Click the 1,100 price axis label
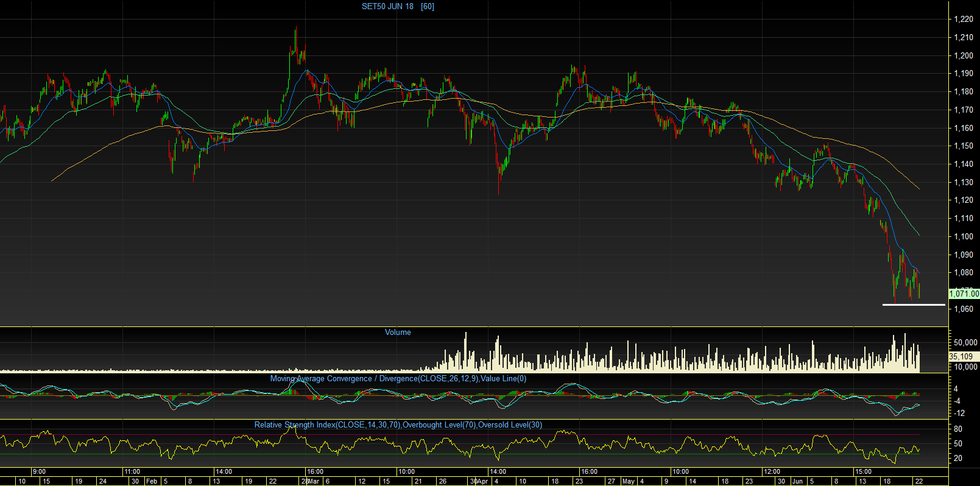The image size is (980, 486). point(964,237)
